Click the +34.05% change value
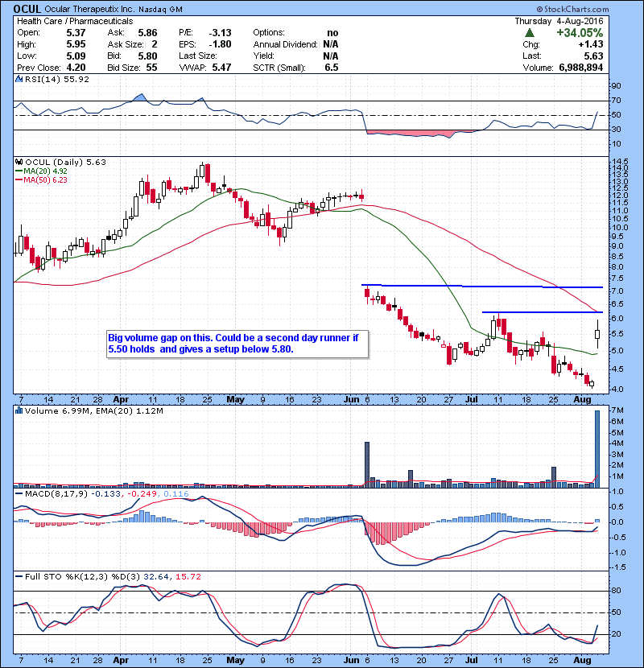Screen dimensions: 644x668 click(580, 33)
